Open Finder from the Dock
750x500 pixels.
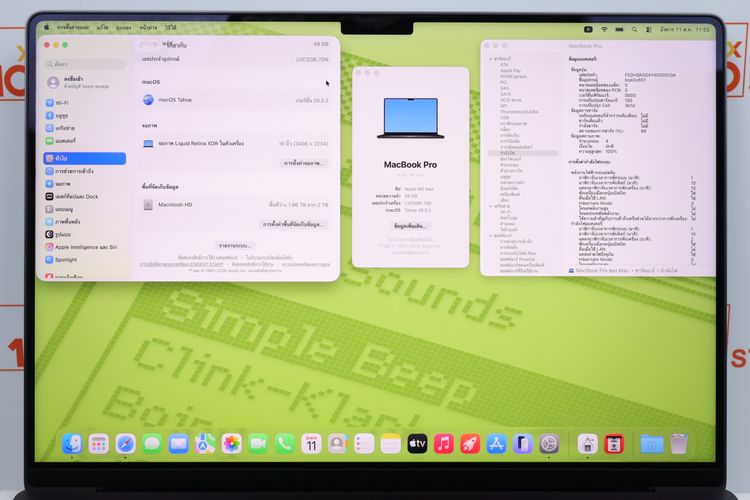(72, 444)
